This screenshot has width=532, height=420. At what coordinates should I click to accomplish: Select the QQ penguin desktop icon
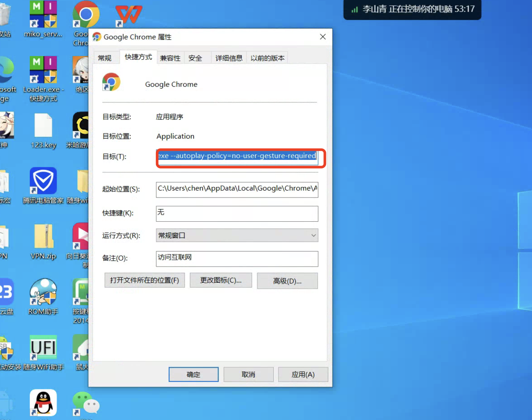pos(43,403)
